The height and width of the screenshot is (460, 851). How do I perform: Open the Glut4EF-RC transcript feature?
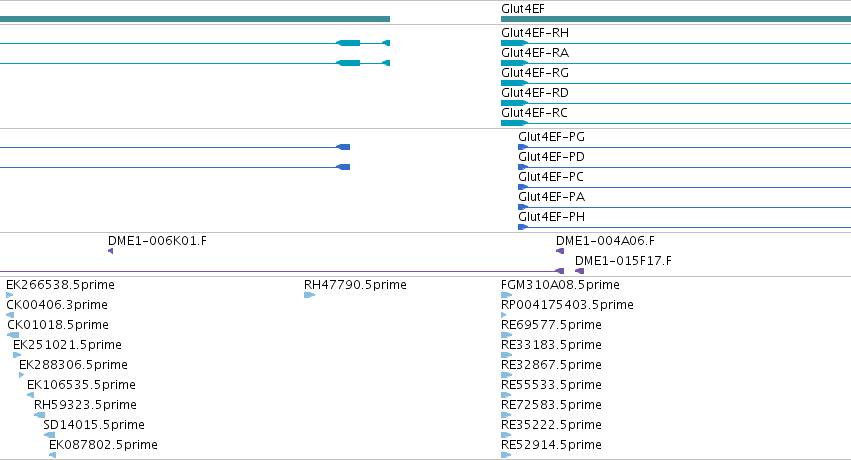point(535,113)
